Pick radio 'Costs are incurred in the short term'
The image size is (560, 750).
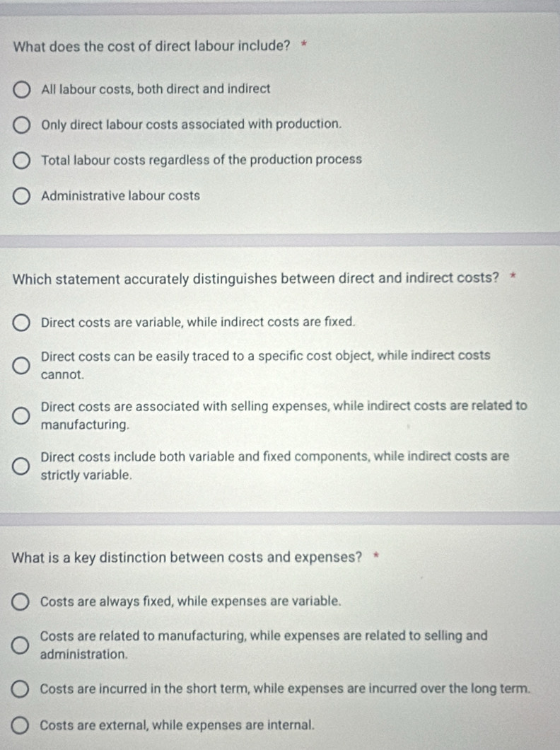(x=22, y=689)
